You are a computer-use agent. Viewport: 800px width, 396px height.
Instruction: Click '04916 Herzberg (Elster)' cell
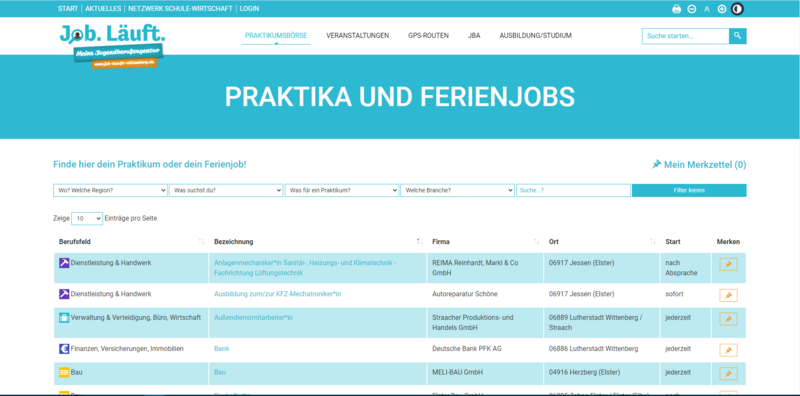coord(602,373)
